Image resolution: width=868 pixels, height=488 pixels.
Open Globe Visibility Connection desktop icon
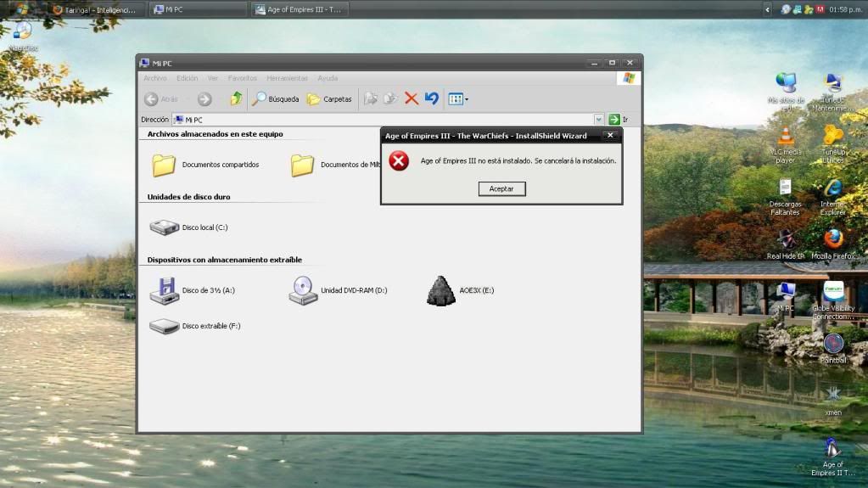pos(833,300)
